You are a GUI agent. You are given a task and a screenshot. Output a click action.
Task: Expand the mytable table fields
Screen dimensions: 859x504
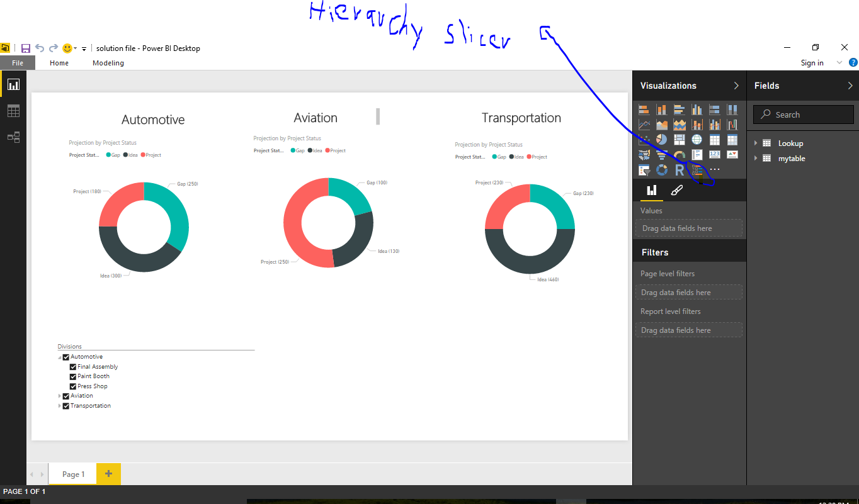tap(756, 159)
